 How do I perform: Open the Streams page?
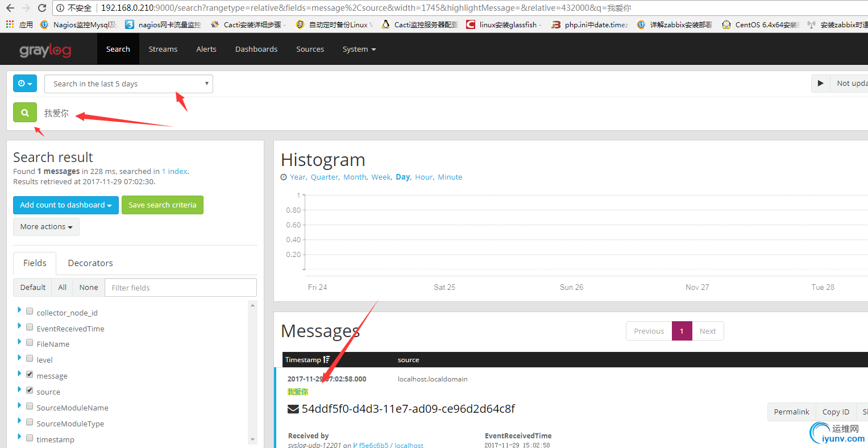pyautogui.click(x=163, y=49)
